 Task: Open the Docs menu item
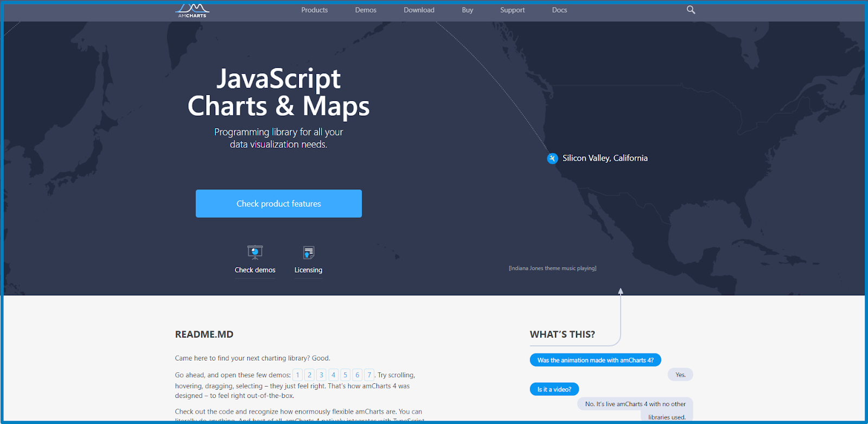[x=559, y=10]
